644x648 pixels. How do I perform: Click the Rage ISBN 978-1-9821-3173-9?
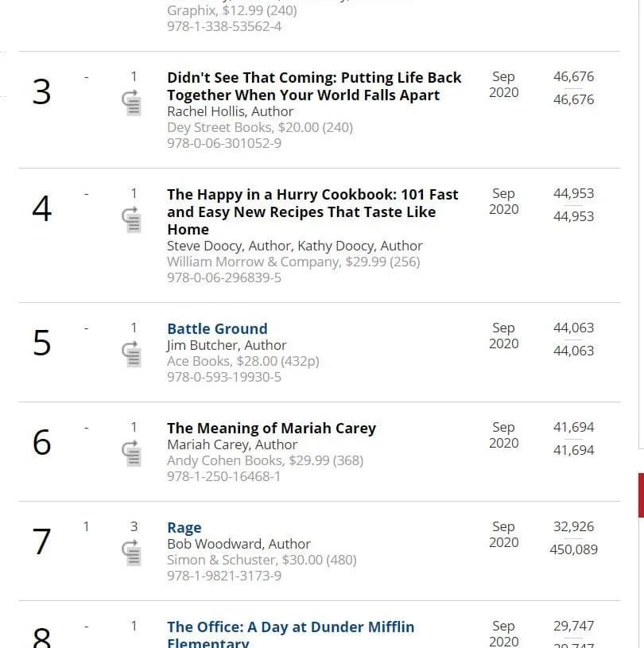coord(224,576)
